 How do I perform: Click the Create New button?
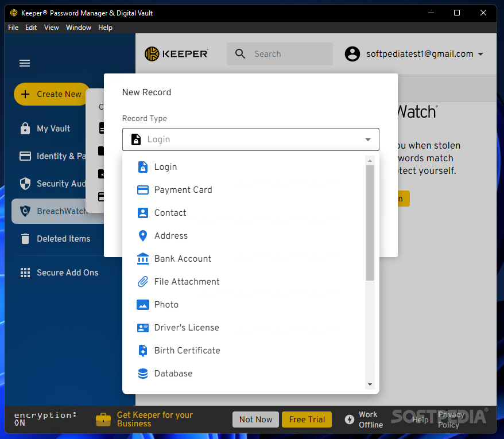(52, 94)
